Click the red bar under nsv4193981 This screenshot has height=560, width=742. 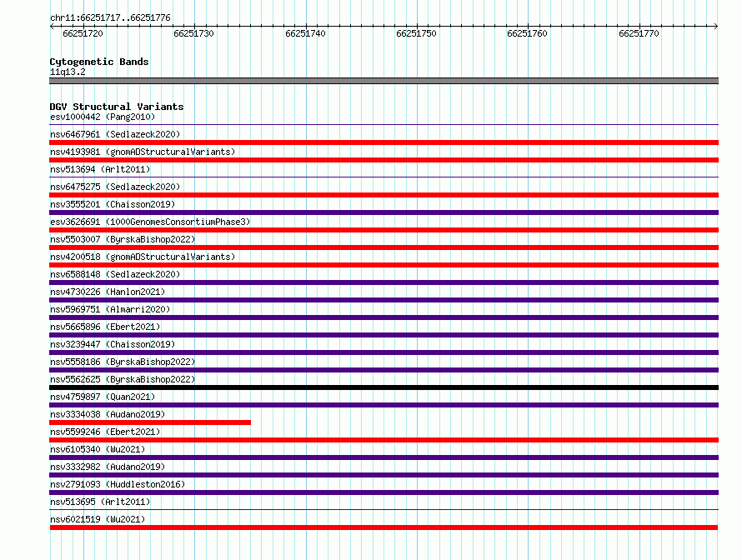[384, 160]
